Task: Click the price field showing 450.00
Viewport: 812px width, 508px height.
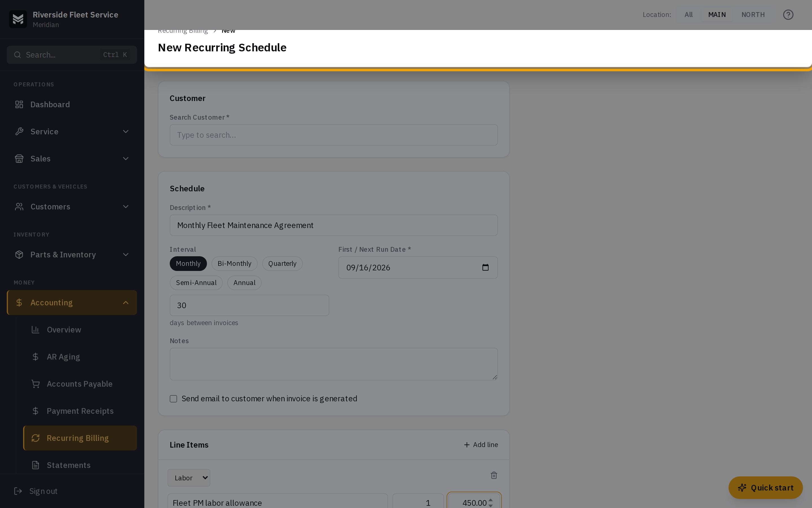Action: click(x=474, y=501)
